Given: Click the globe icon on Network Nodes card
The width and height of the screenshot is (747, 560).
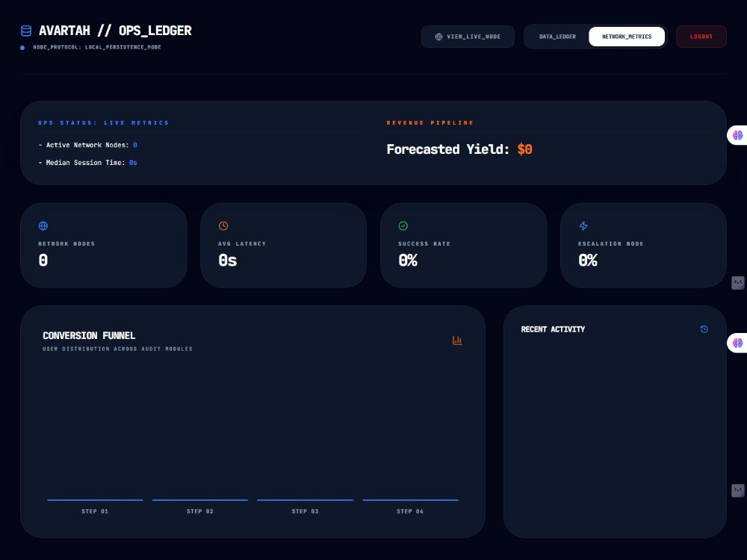Looking at the screenshot, I should (x=43, y=225).
